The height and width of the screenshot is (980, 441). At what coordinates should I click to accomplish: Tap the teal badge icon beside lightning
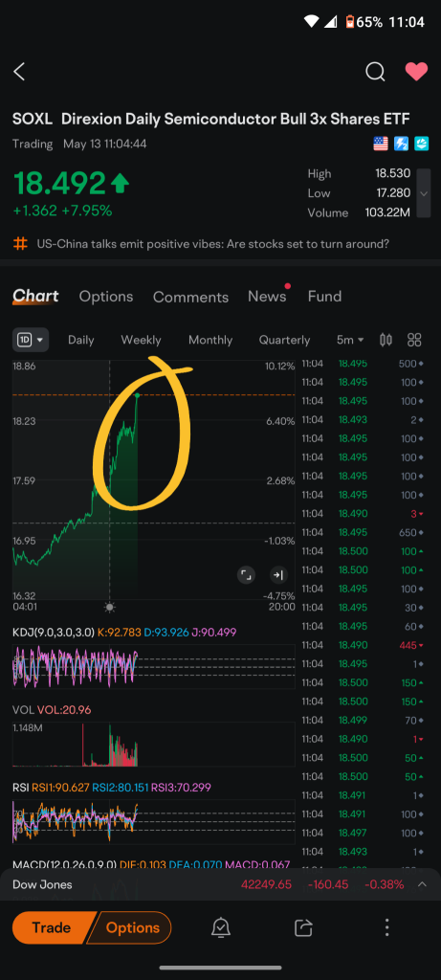point(421,145)
